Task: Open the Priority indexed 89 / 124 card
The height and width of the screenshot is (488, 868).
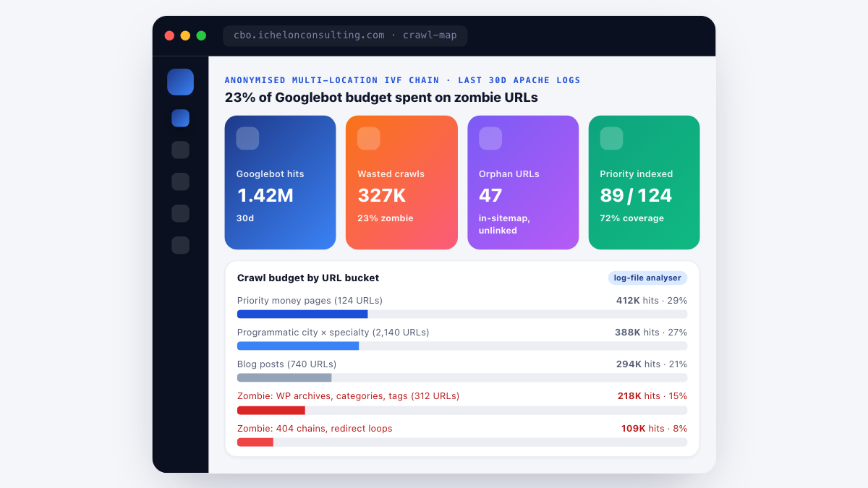Action: 644,182
